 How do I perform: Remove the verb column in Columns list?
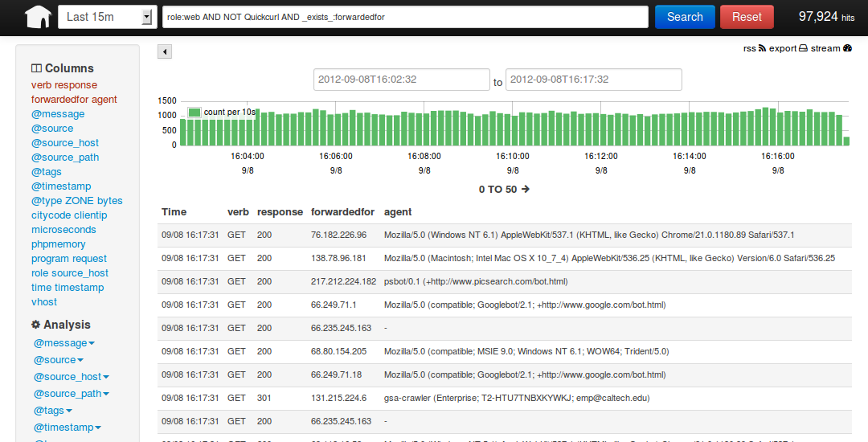point(42,85)
